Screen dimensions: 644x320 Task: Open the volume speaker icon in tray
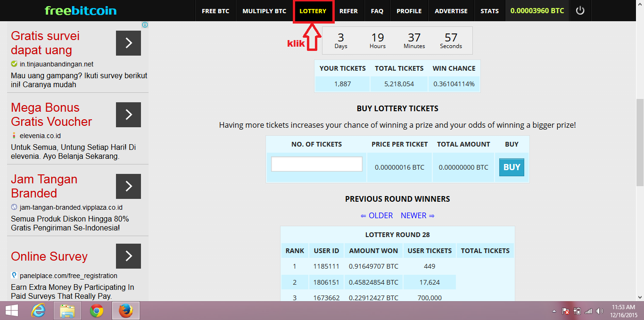coord(600,311)
